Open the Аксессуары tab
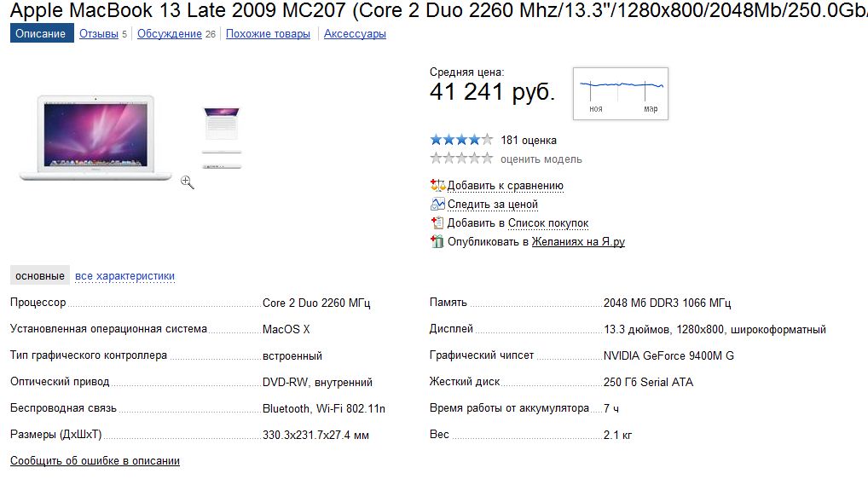Image resolution: width=868 pixels, height=485 pixels. [x=355, y=34]
